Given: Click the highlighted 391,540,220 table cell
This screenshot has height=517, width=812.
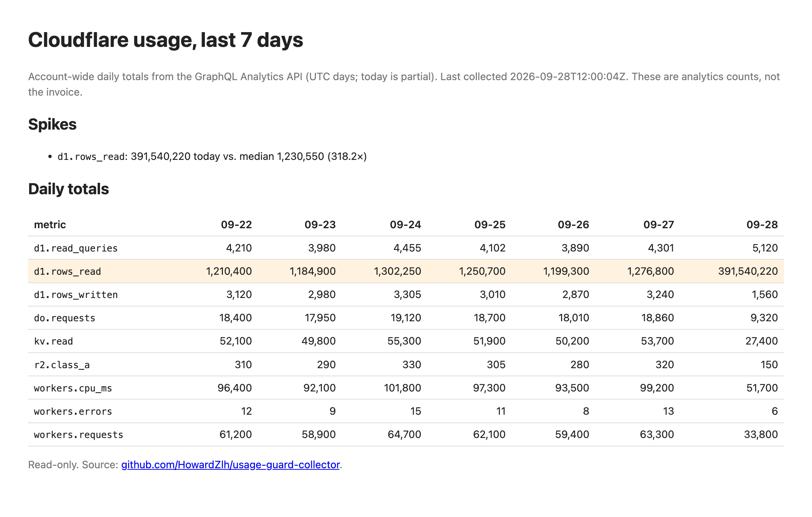Looking at the screenshot, I should (x=748, y=271).
